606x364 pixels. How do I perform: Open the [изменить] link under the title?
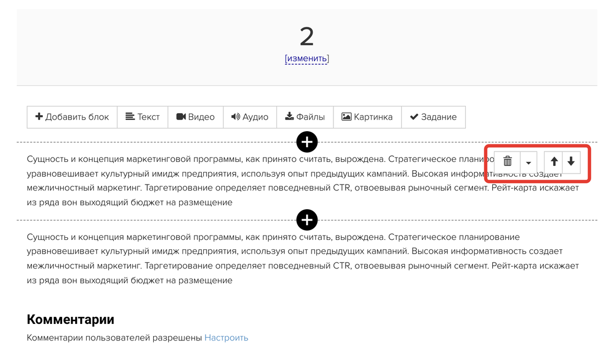(307, 59)
